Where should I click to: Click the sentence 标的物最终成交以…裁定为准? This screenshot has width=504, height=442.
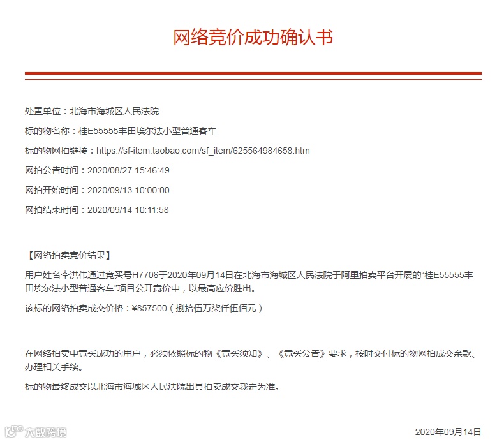click(x=152, y=387)
